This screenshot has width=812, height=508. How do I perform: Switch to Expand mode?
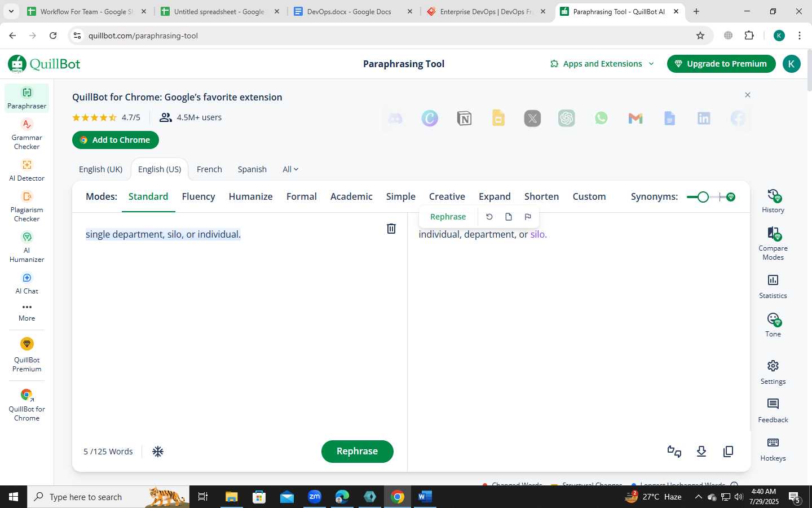click(x=495, y=196)
